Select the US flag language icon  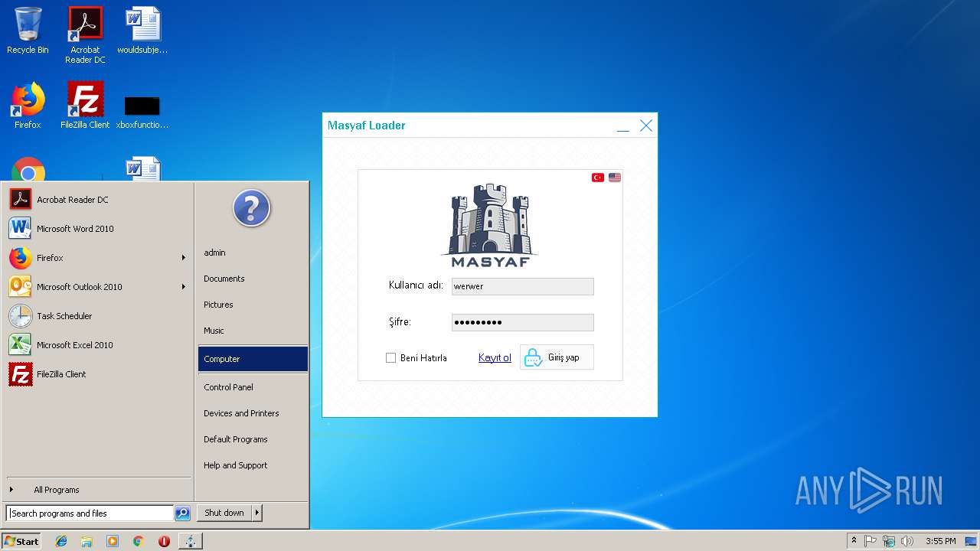[615, 178]
